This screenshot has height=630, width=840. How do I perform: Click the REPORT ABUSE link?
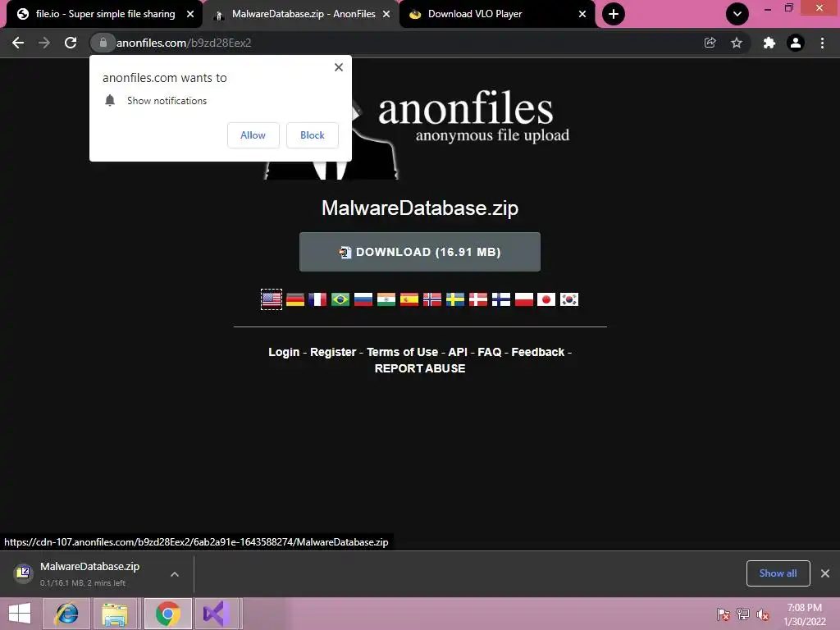[420, 368]
